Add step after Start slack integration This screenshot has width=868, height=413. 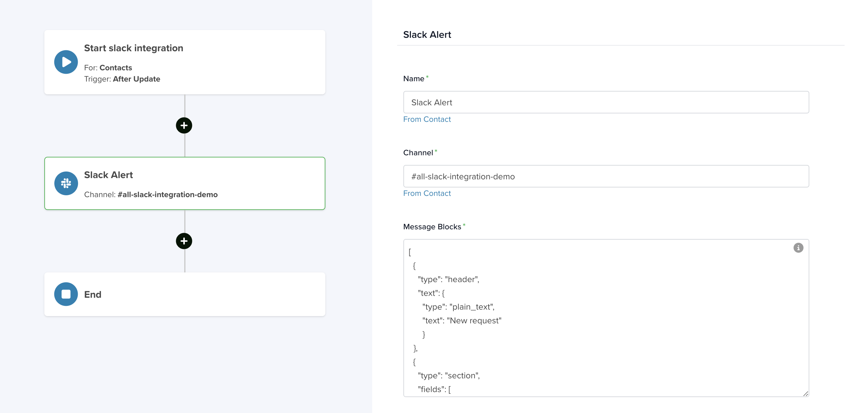point(184,125)
